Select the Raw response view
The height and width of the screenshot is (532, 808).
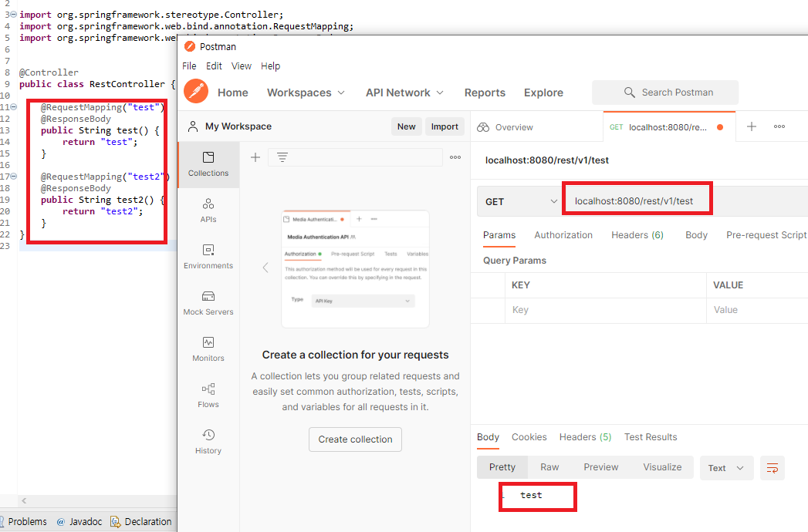point(549,467)
